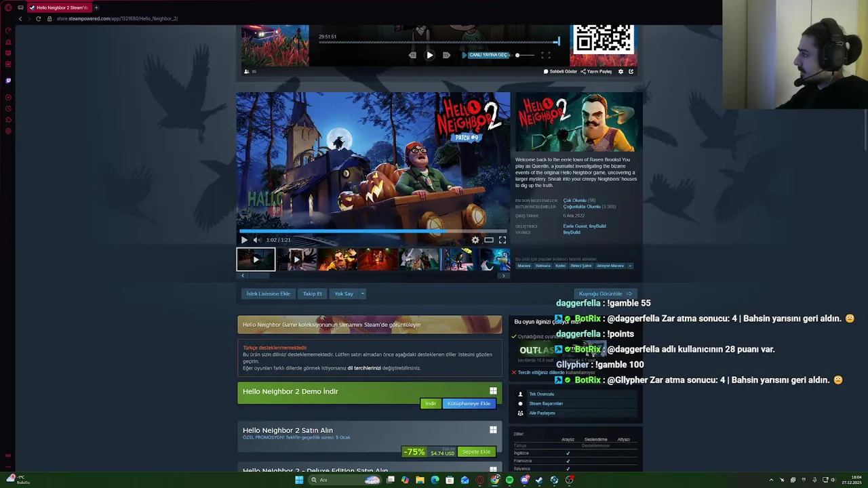This screenshot has width=868, height=488.
Task: Click the Takip Et button
Action: tap(313, 293)
